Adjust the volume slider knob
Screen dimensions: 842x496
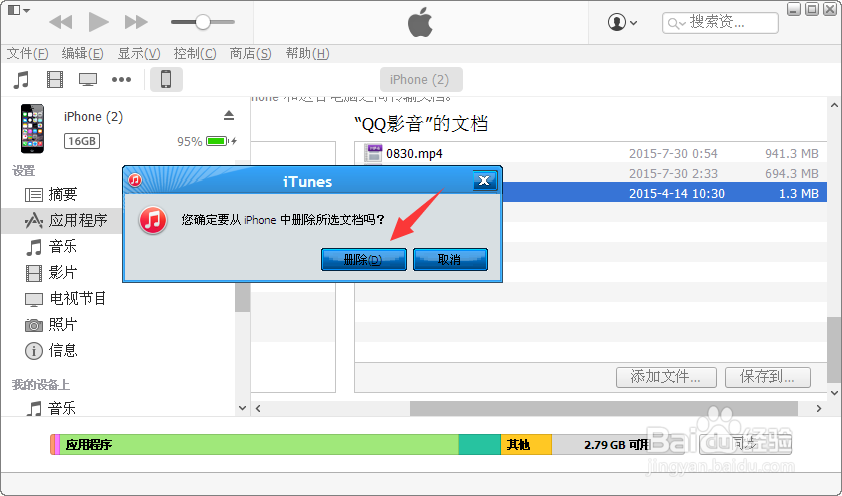(x=202, y=22)
